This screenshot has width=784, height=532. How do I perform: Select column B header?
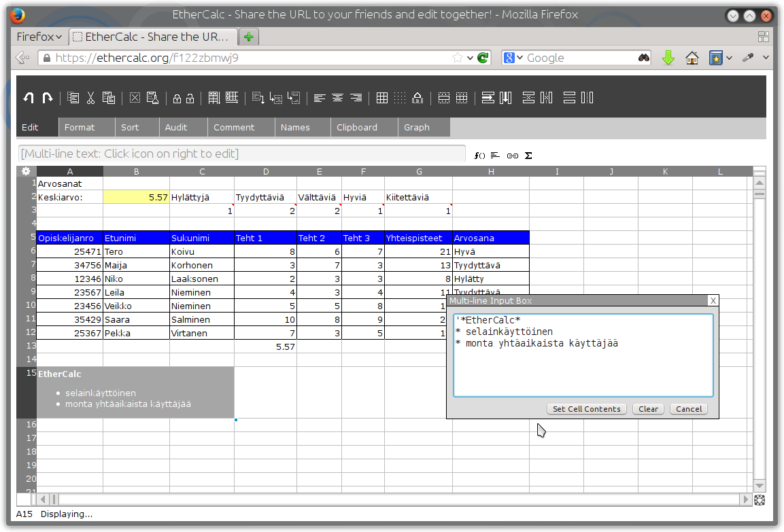[x=136, y=171]
